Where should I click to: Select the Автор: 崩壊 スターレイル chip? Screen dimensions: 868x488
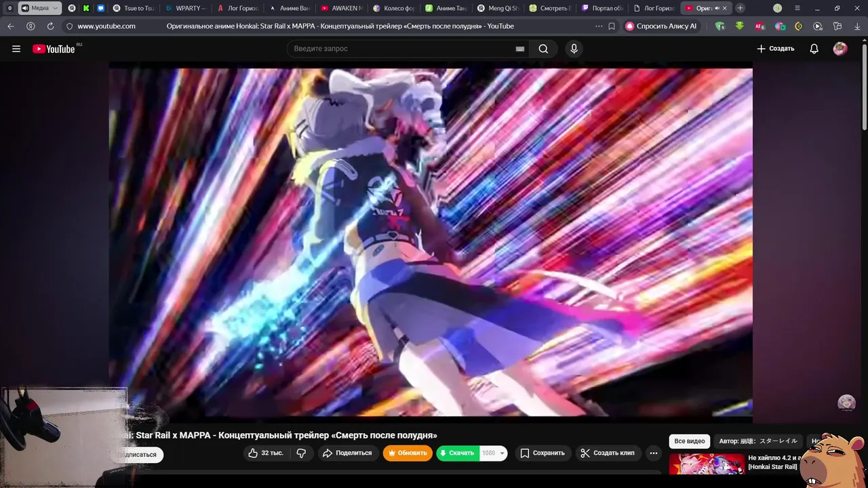pos(758,441)
